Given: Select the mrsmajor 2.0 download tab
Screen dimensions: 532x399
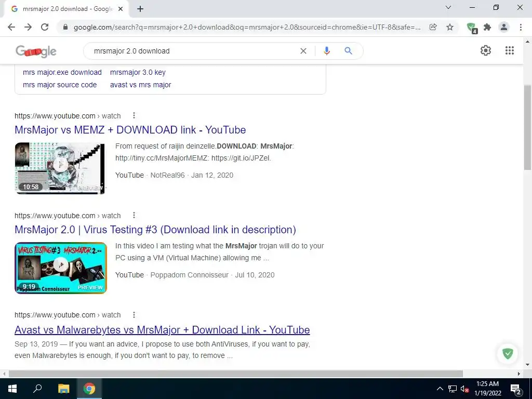Looking at the screenshot, I should tap(66, 9).
